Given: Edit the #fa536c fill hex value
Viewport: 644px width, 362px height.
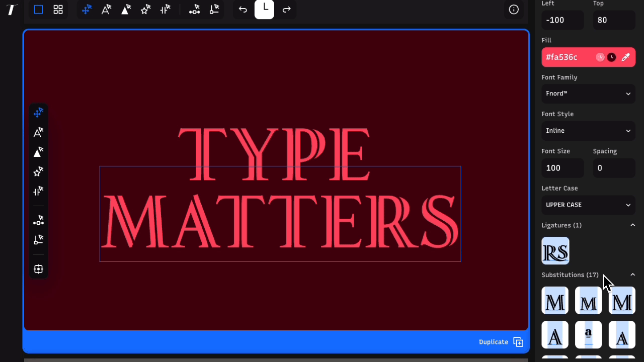Looking at the screenshot, I should click(562, 57).
